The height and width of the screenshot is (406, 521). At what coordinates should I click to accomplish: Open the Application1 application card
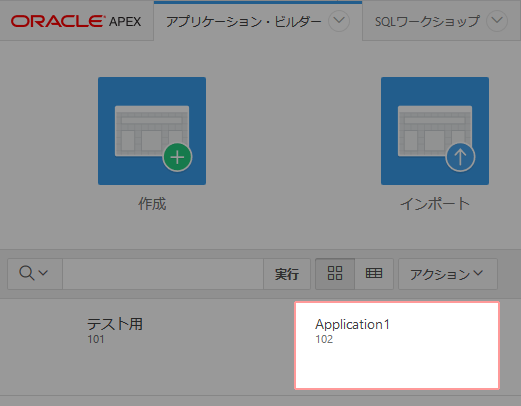tap(397, 345)
